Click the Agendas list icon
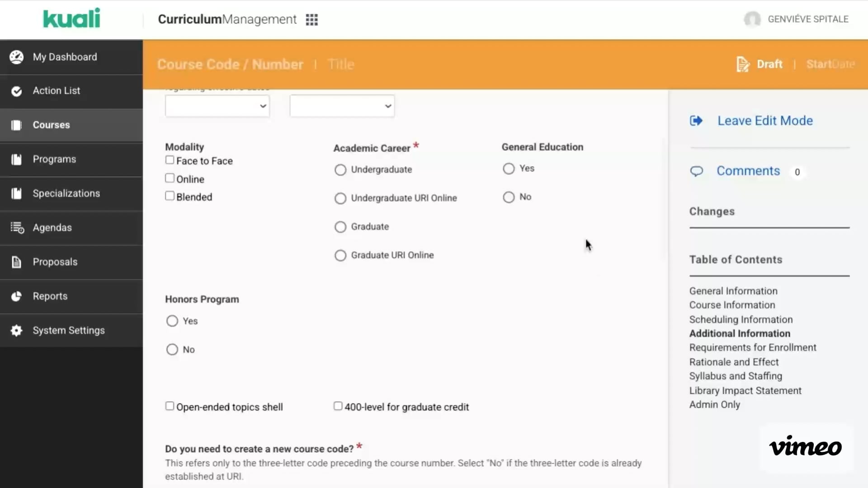This screenshot has height=488, width=868. pos(17,228)
